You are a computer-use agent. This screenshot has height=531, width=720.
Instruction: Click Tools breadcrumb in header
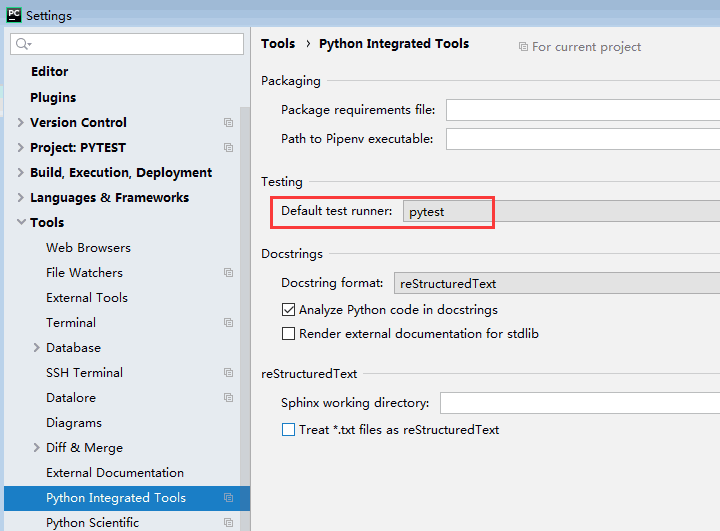[x=278, y=44]
